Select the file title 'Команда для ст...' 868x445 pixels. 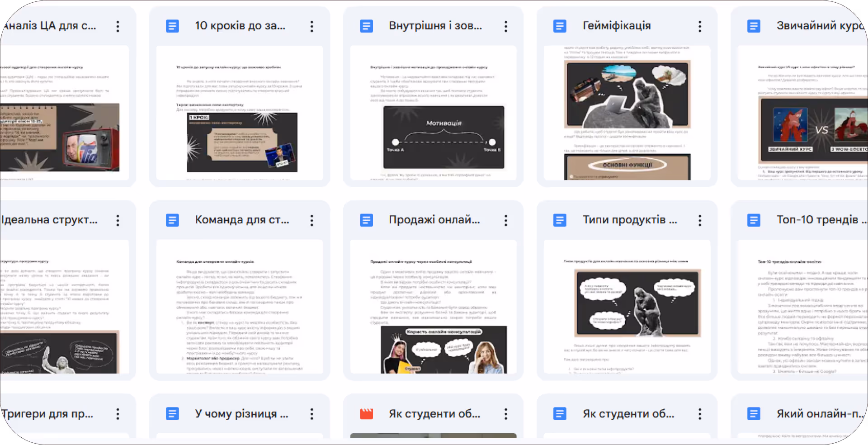click(x=242, y=220)
